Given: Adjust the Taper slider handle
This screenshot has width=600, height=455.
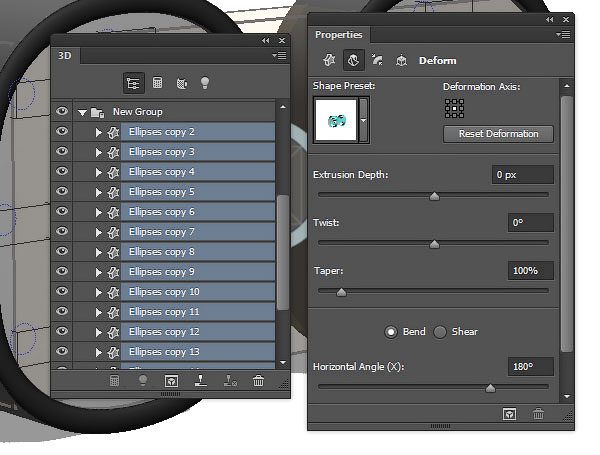Looking at the screenshot, I should (341, 292).
